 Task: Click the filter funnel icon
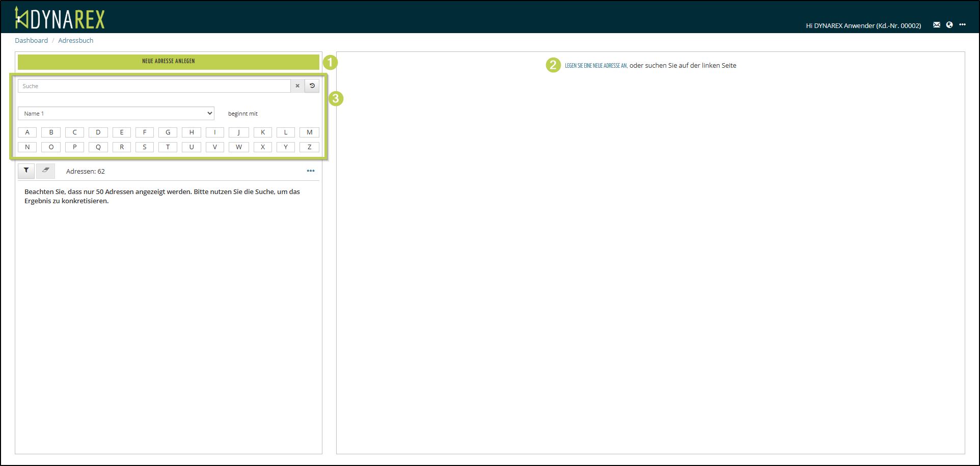[x=26, y=171]
